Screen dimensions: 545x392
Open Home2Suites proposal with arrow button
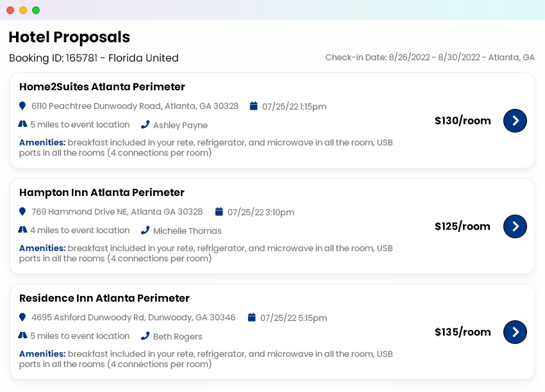pyautogui.click(x=515, y=120)
